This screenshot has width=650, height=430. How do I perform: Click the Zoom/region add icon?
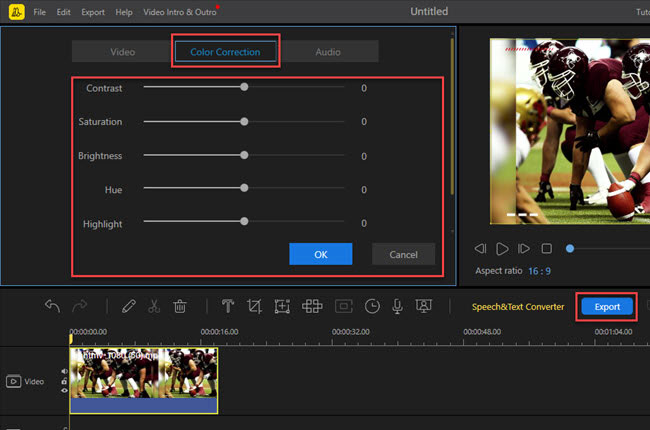tap(282, 306)
